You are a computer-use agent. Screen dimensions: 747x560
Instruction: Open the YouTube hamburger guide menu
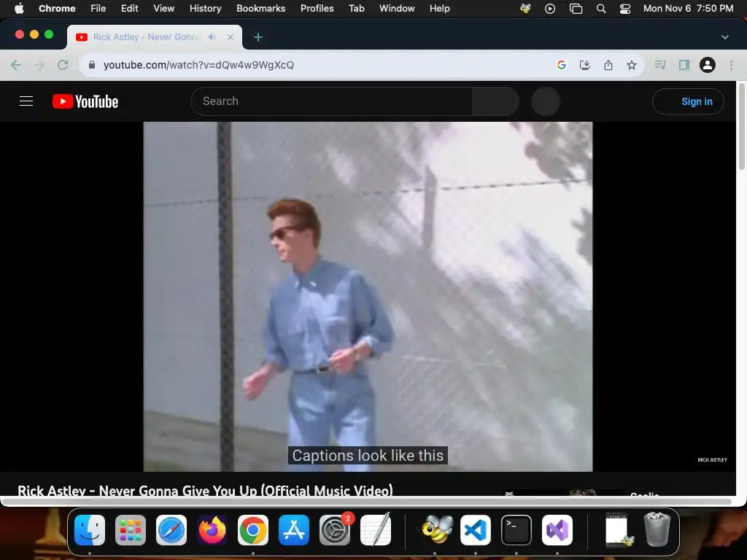point(26,101)
